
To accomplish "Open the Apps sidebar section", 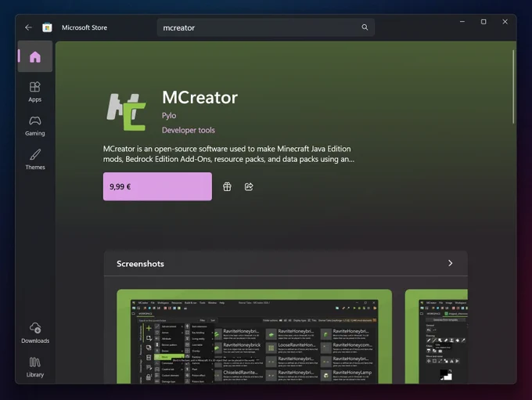I will [x=35, y=92].
